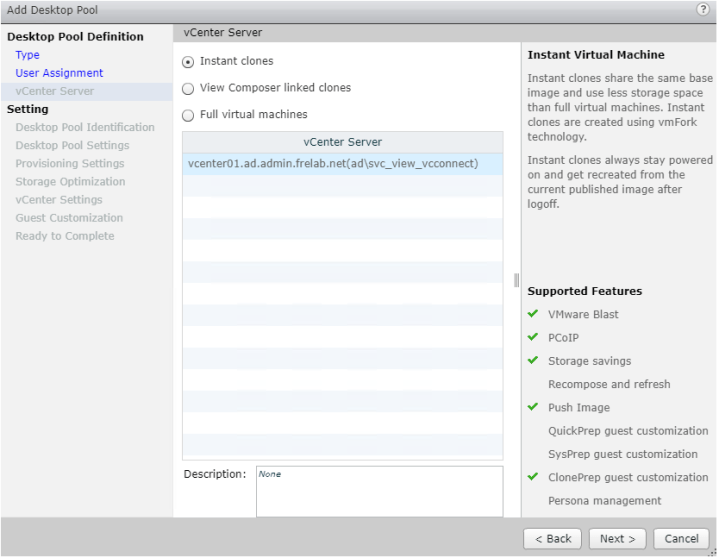Click Ready to Complete step

[65, 236]
